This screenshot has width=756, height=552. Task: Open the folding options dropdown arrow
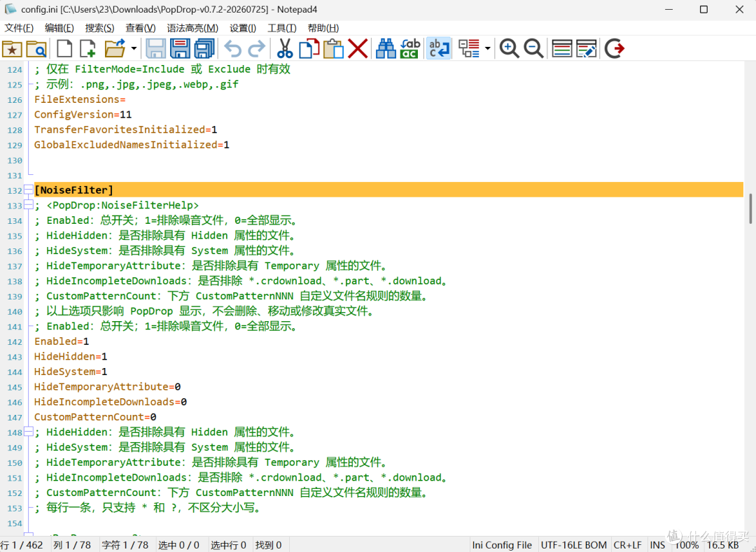coord(487,49)
